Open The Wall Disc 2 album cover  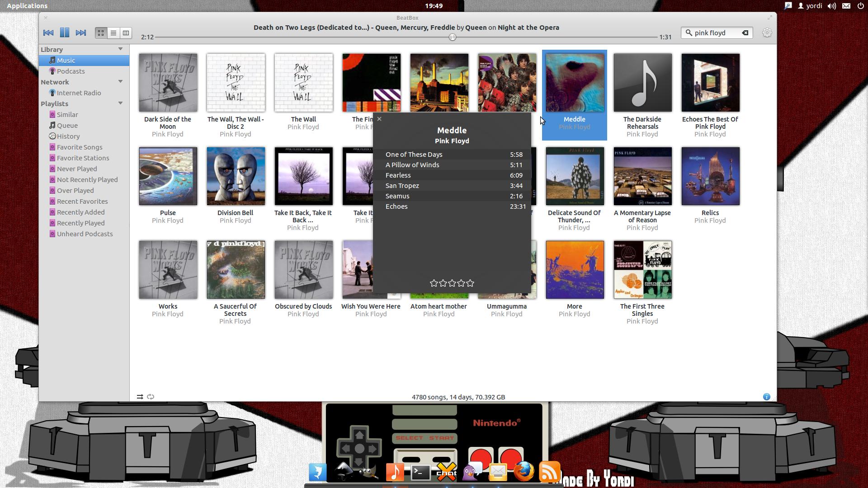tap(236, 83)
